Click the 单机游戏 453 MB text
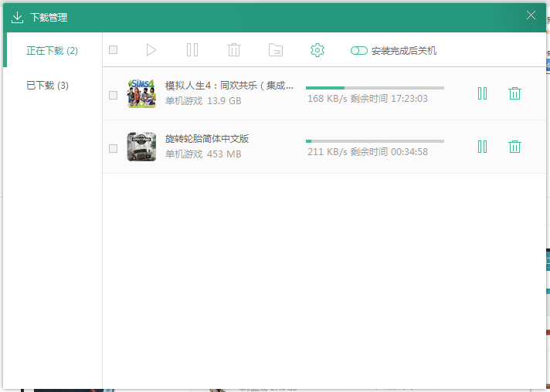This screenshot has height=392, width=550. 203,154
